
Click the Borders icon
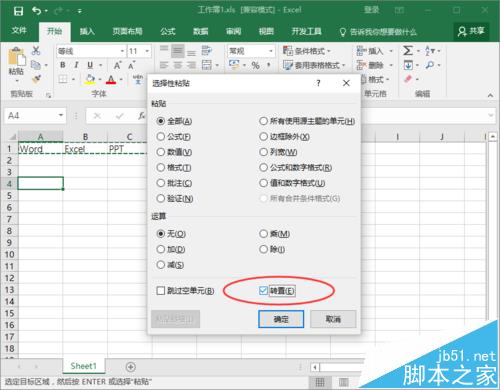(63, 79)
